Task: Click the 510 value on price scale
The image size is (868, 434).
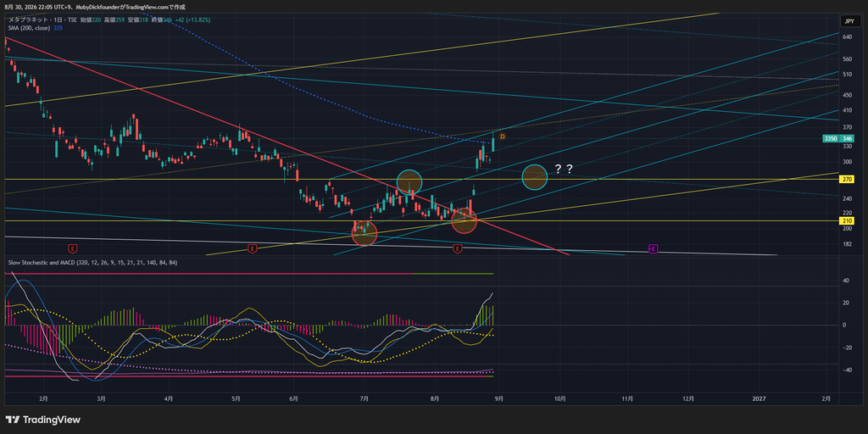Action: (x=847, y=75)
